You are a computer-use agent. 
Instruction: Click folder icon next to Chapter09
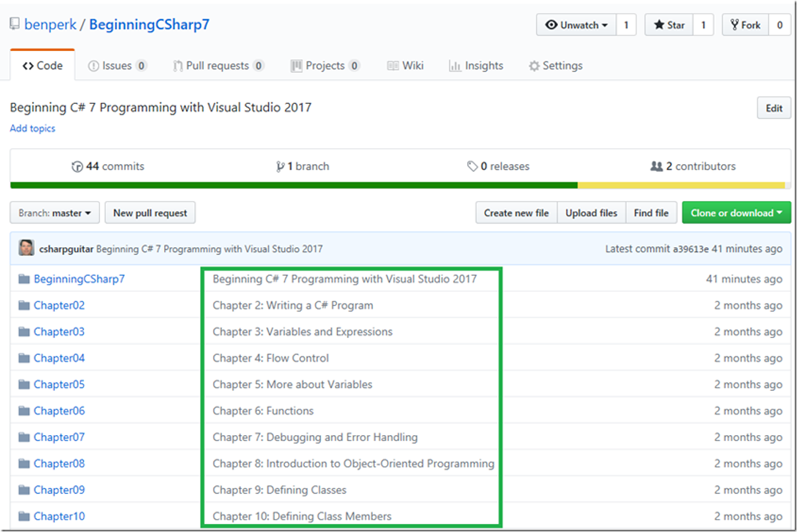click(x=24, y=490)
